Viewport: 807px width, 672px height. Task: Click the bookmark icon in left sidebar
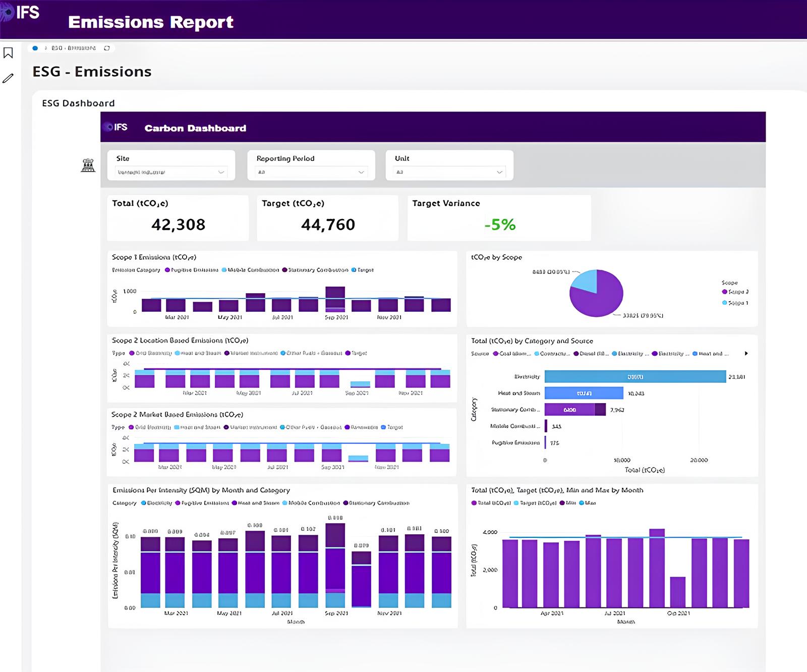(x=9, y=53)
